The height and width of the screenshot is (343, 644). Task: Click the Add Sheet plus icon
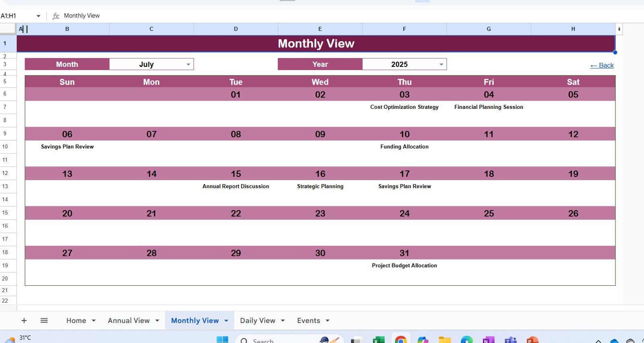(x=24, y=320)
